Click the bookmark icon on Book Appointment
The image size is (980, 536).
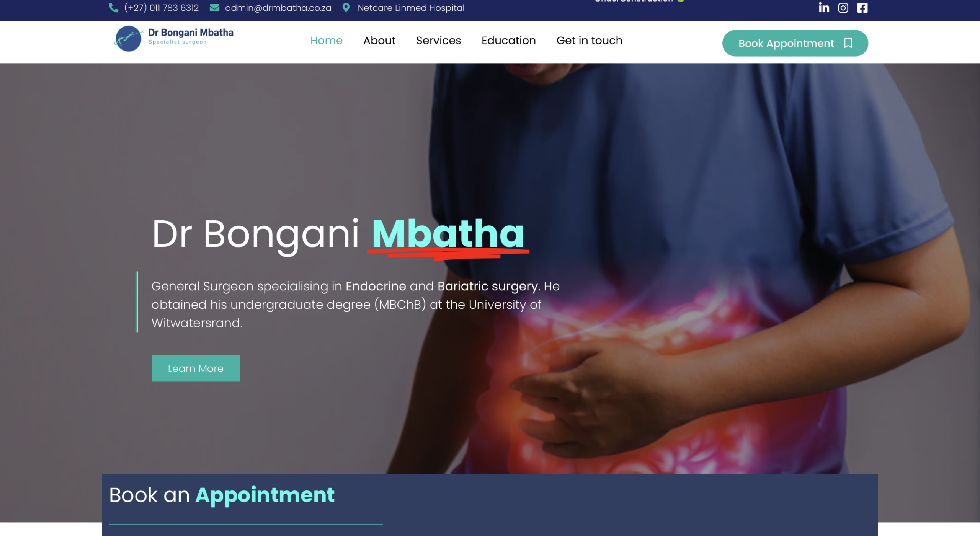click(848, 43)
